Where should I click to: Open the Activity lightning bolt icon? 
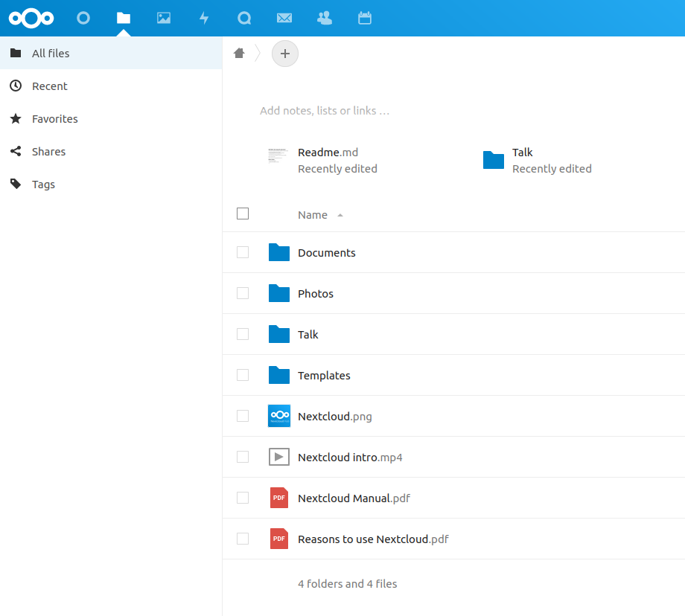204,18
